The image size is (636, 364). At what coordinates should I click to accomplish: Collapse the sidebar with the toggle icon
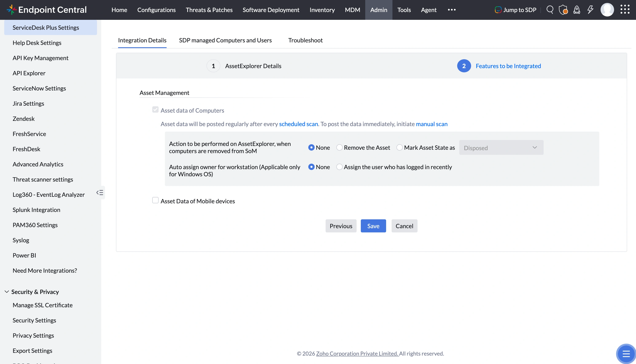100,193
